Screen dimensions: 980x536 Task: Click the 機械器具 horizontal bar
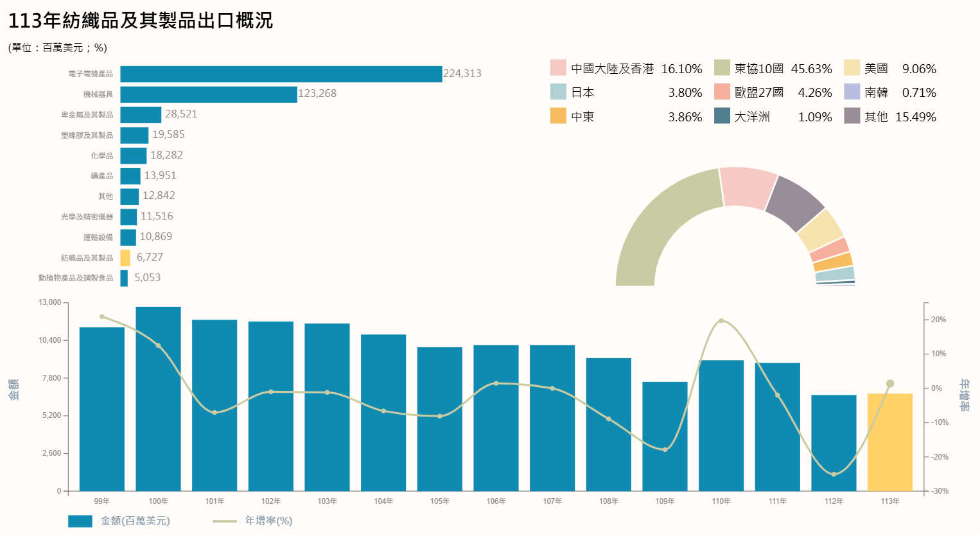click(209, 94)
